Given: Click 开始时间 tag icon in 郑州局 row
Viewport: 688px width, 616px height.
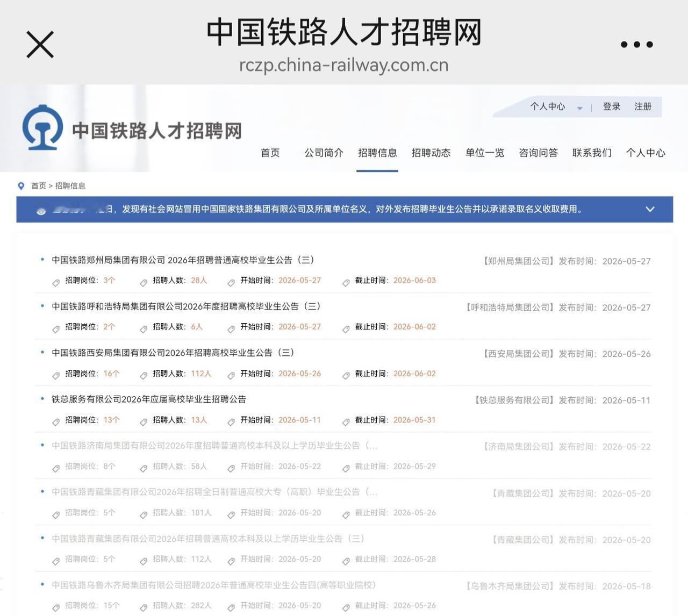Looking at the screenshot, I should (231, 283).
